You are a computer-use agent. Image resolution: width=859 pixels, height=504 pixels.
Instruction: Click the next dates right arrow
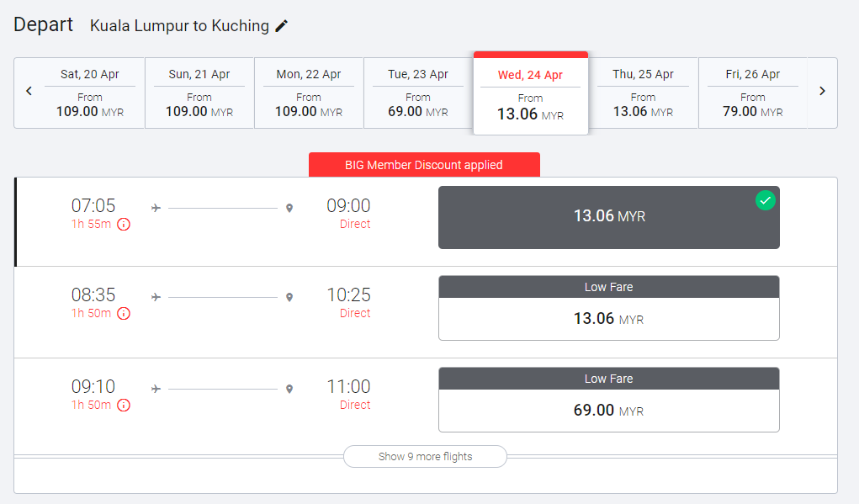(x=822, y=91)
